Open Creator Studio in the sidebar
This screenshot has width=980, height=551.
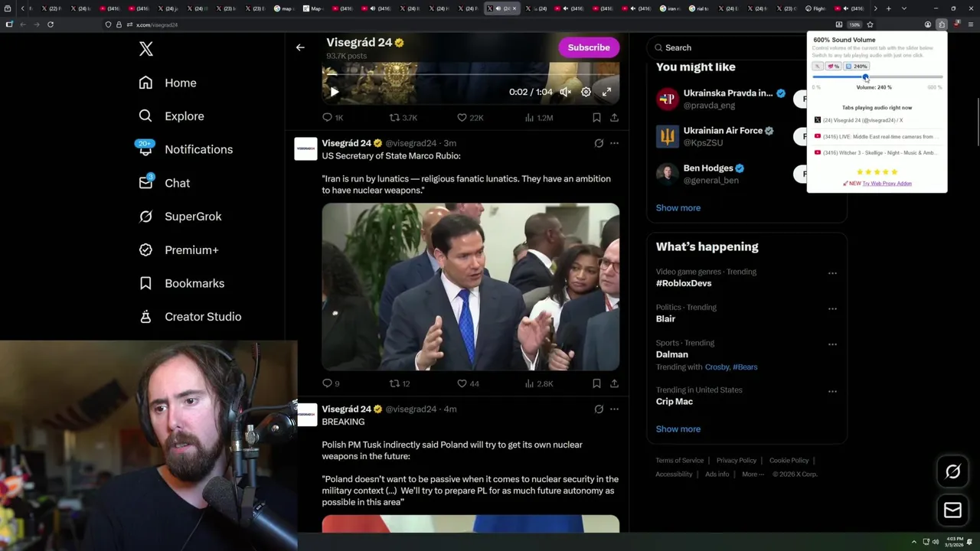pos(190,317)
